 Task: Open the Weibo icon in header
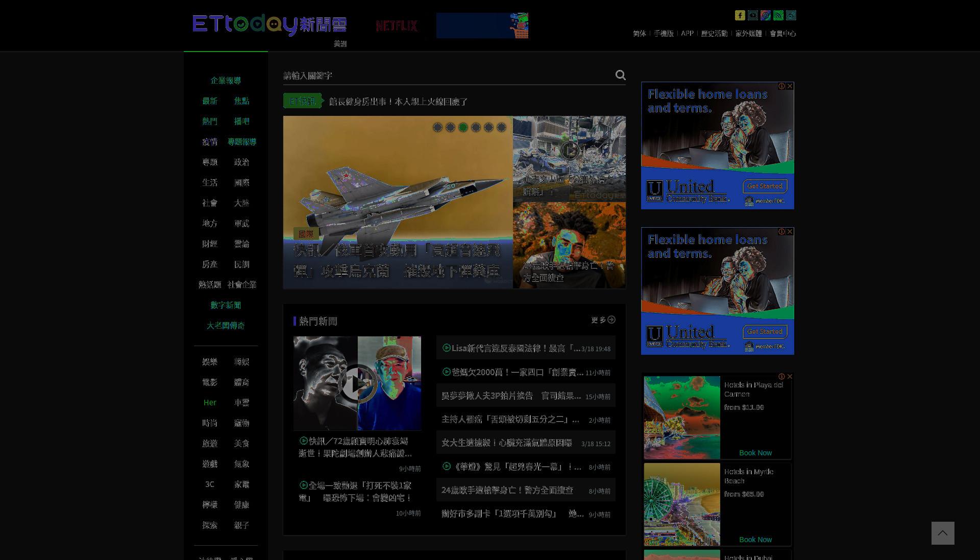pos(791,15)
